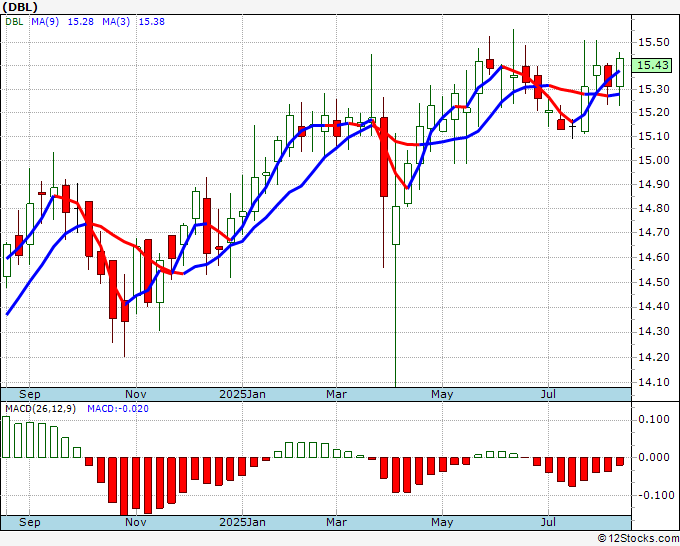The image size is (680, 546).
Task: Open the ©12Stocks.com credit link
Action: (x=638, y=539)
